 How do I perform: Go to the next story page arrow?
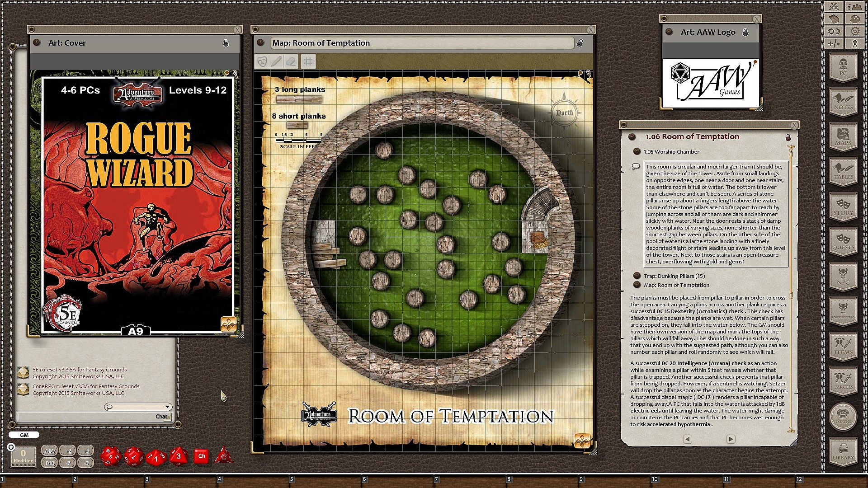click(731, 439)
